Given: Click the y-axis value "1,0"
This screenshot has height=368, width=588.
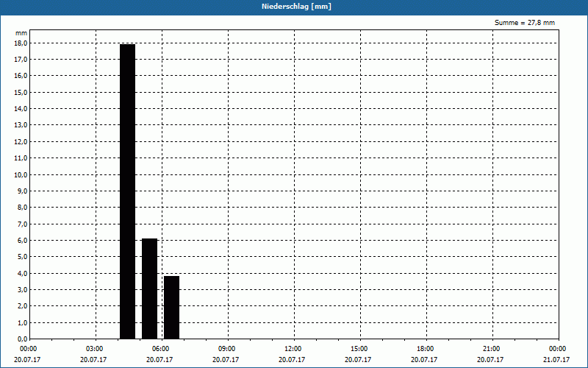Looking at the screenshot, I should point(23,323).
